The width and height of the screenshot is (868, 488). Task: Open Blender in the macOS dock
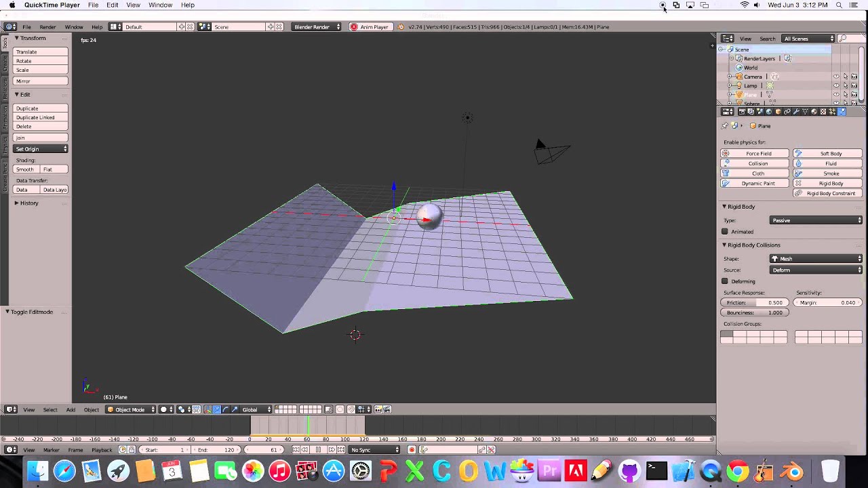tap(792, 471)
